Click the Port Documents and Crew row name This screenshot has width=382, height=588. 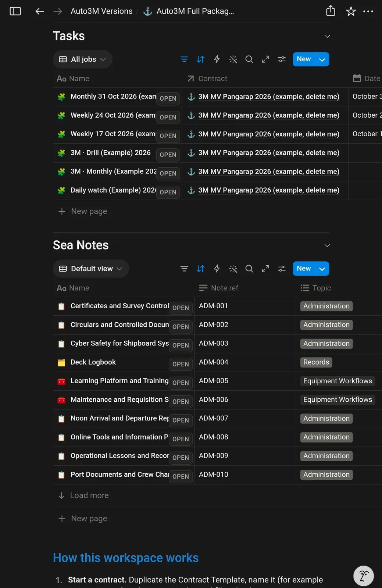tap(119, 475)
